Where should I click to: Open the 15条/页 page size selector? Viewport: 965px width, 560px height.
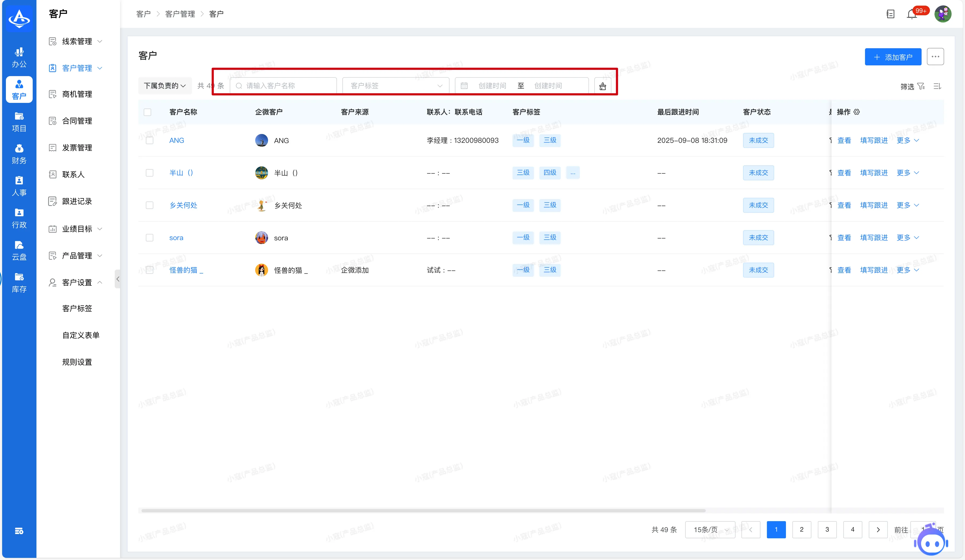pyautogui.click(x=710, y=529)
